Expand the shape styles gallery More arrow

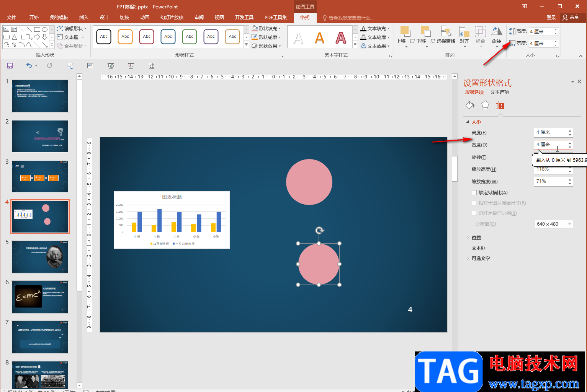pyautogui.click(x=246, y=45)
